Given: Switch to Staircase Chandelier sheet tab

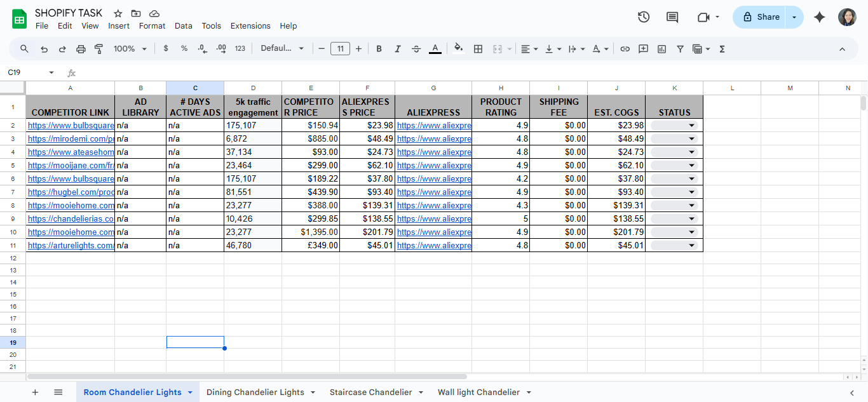Looking at the screenshot, I should (370, 392).
